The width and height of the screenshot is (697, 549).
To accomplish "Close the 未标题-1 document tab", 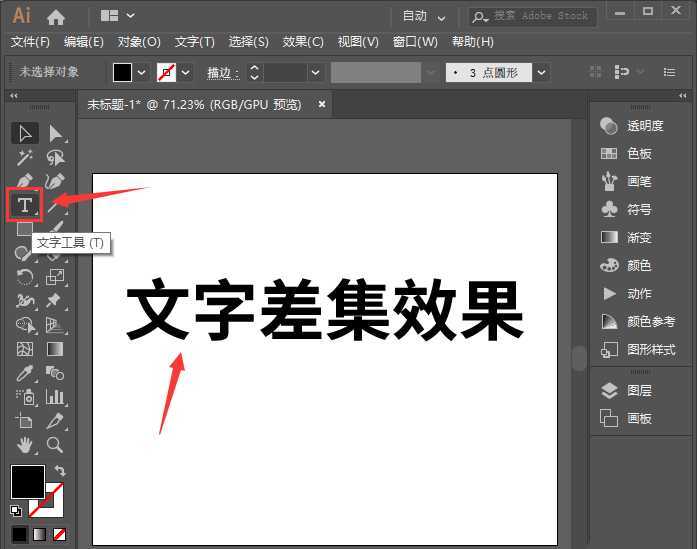I will (322, 104).
